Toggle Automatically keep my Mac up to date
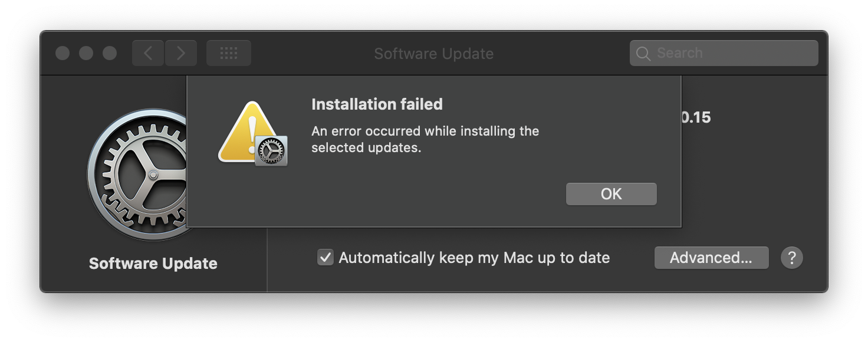868x342 pixels. tap(325, 258)
